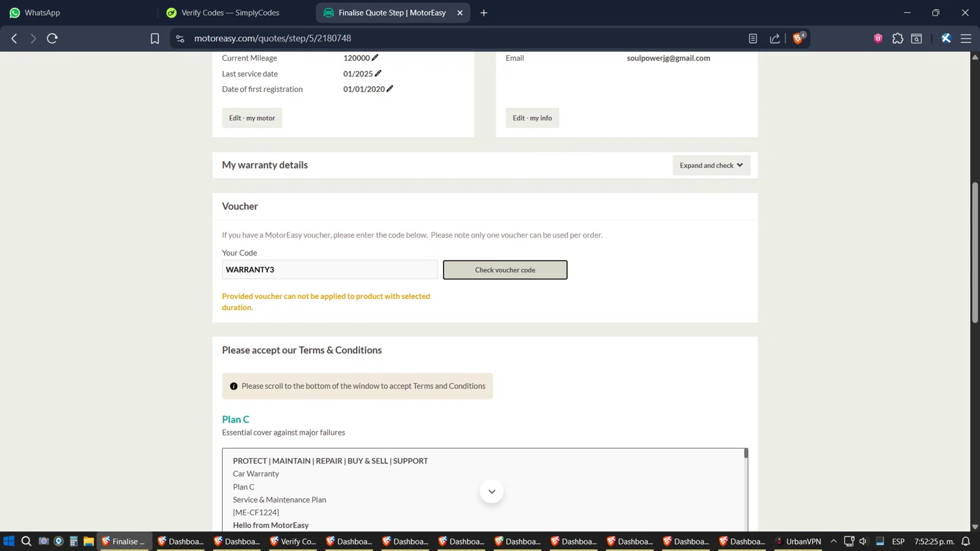
Task: Click the round scroll-down chevron button
Action: click(x=491, y=492)
